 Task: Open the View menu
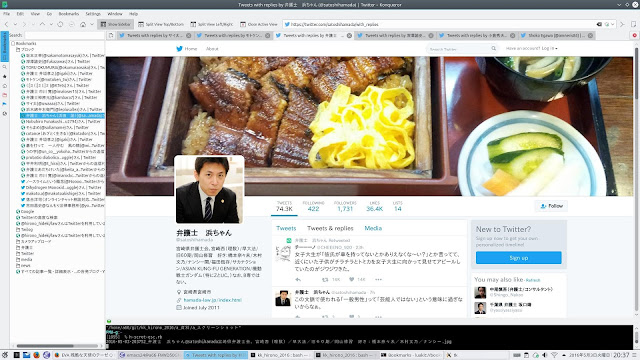coord(35,14)
